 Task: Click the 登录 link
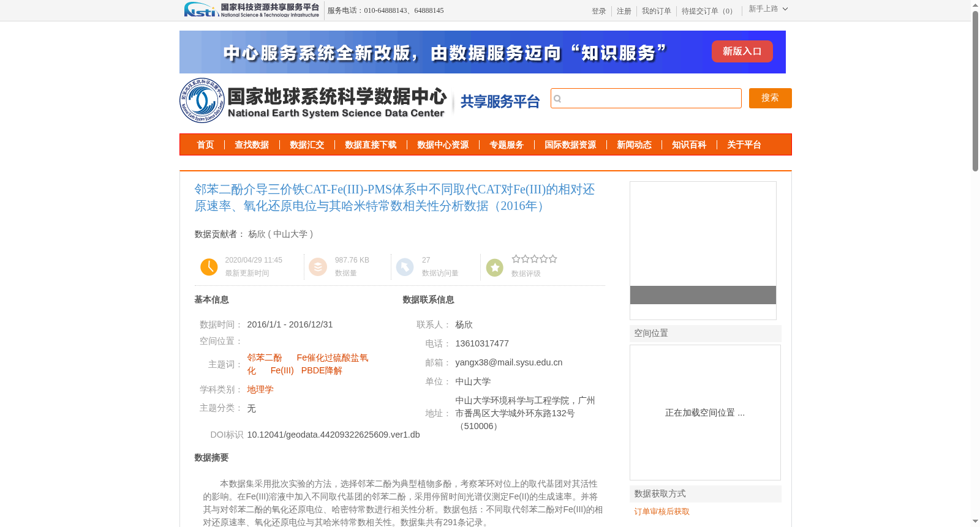599,11
